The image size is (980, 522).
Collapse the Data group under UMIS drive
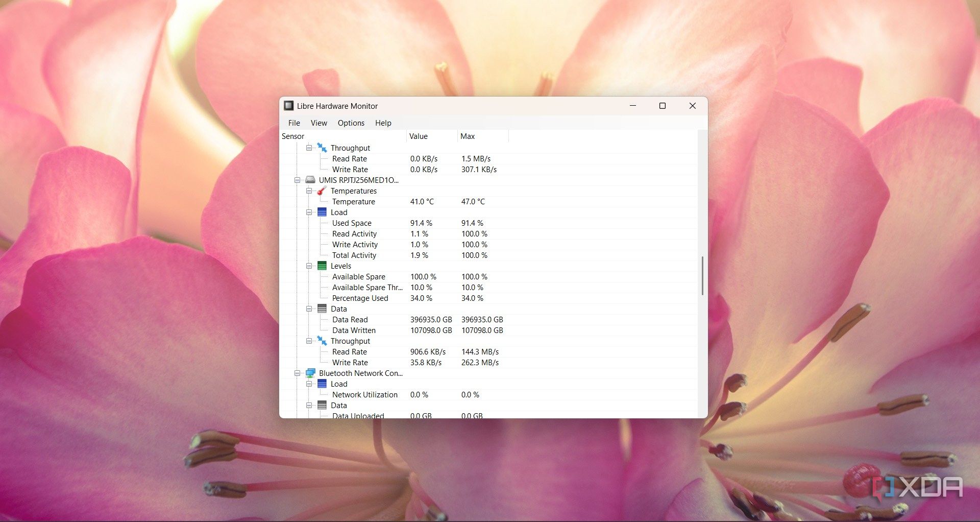[x=309, y=309]
